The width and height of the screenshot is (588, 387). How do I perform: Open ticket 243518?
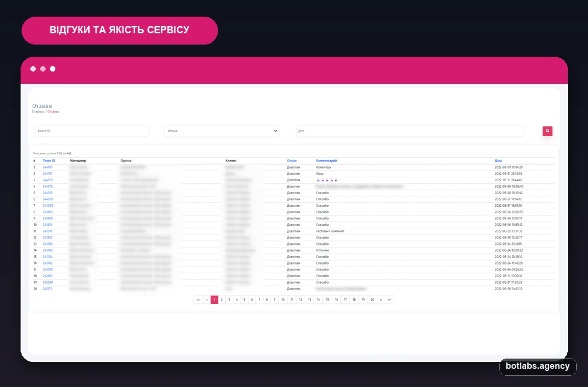pos(48,231)
